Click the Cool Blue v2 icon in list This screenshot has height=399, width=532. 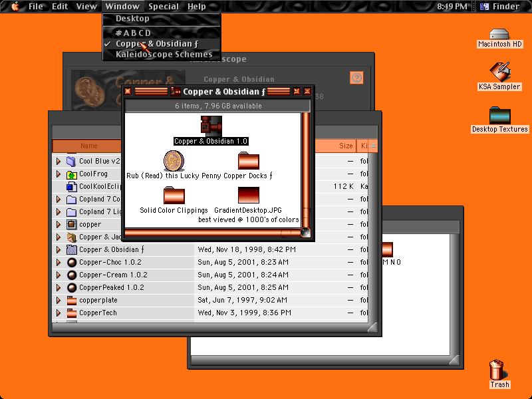coord(71,161)
